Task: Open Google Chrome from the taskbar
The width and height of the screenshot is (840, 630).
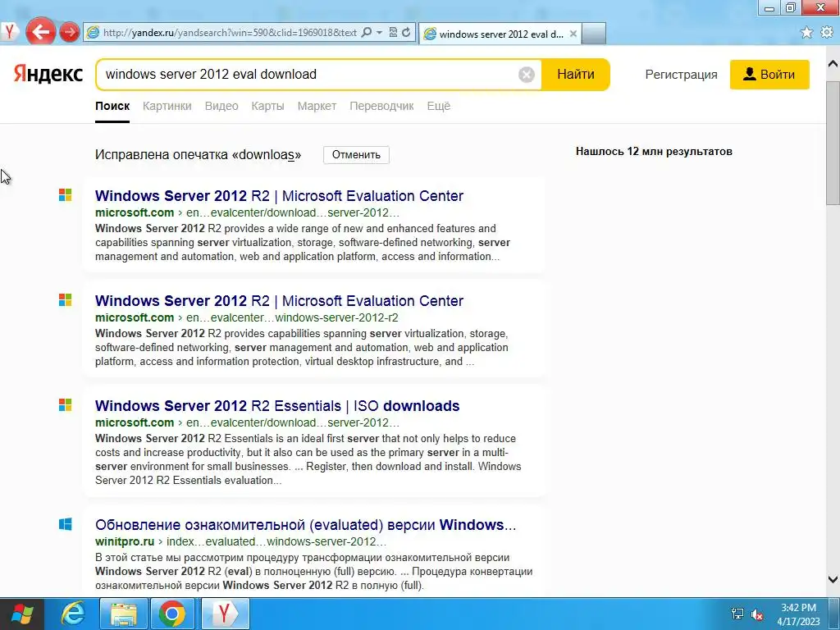Action: click(171, 614)
